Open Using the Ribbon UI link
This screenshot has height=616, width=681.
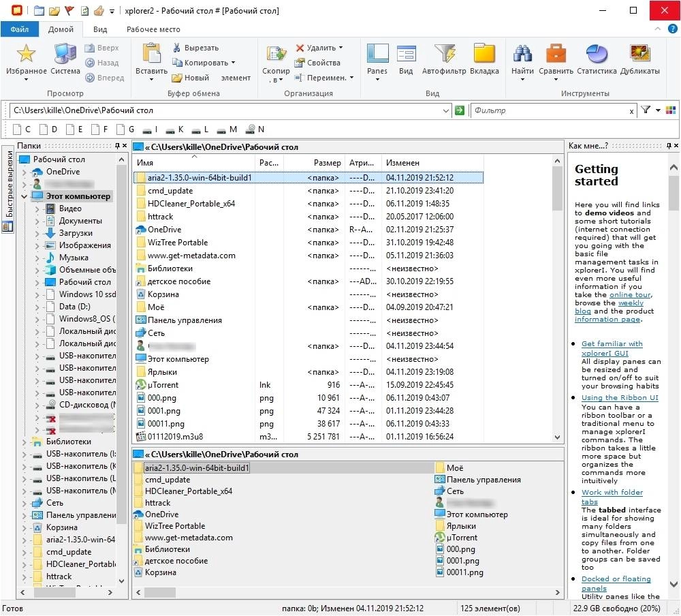coord(620,397)
